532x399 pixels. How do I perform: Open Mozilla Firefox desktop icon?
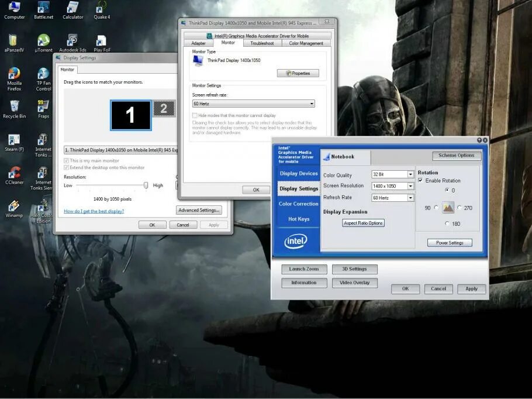pos(14,79)
